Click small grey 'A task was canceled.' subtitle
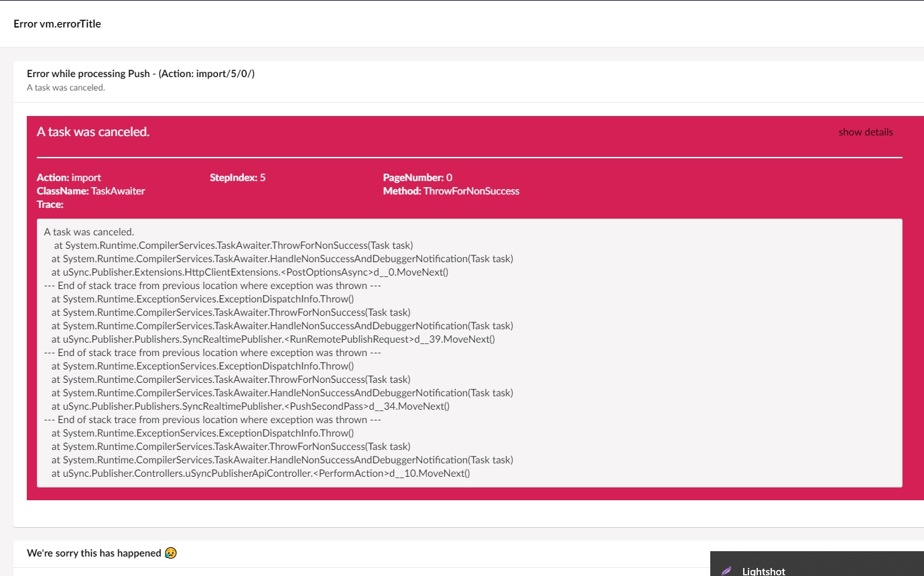924x576 pixels. coord(66,88)
